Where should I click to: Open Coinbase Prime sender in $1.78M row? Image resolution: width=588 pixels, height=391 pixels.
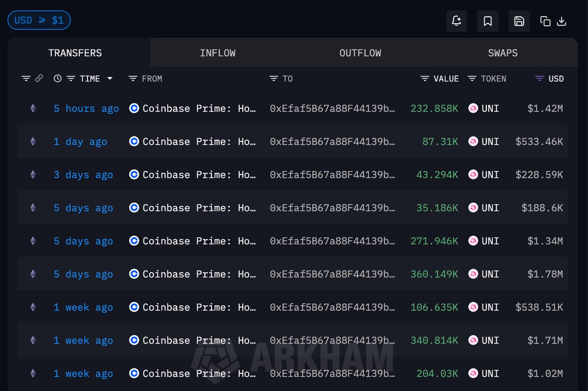(x=199, y=274)
